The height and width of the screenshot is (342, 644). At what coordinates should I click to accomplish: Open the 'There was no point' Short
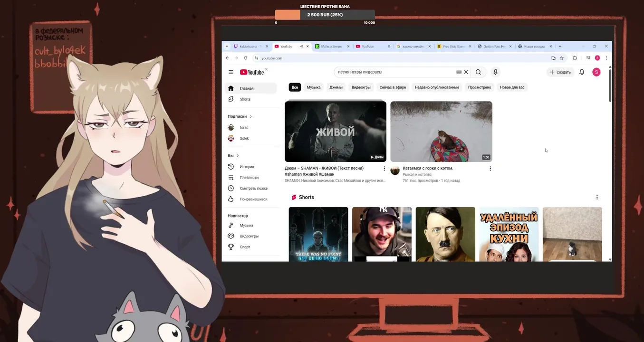[x=318, y=234]
